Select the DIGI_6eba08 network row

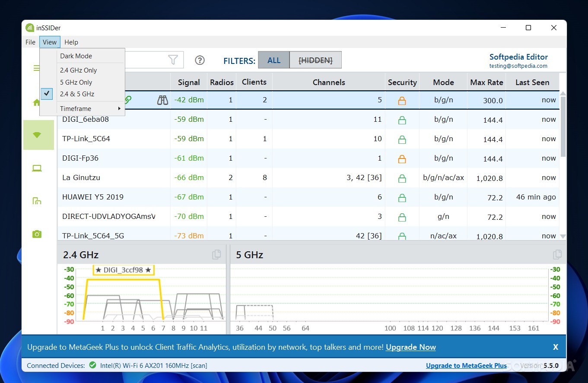pos(308,120)
